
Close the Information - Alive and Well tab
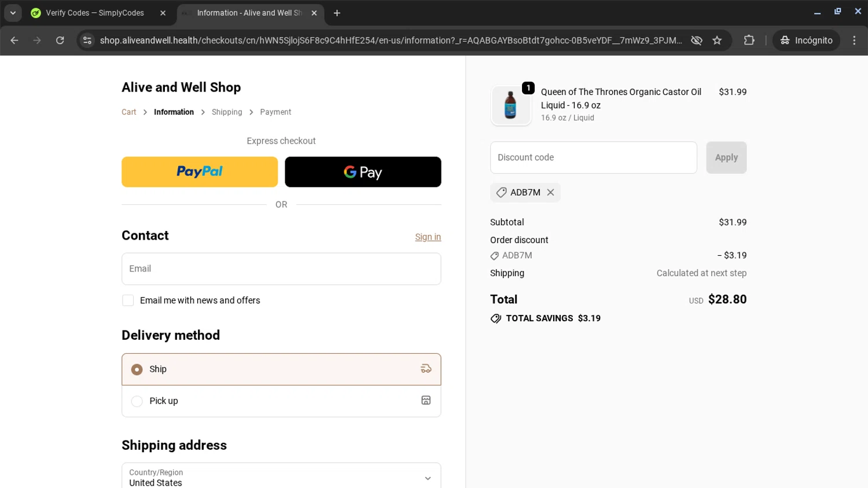(314, 13)
